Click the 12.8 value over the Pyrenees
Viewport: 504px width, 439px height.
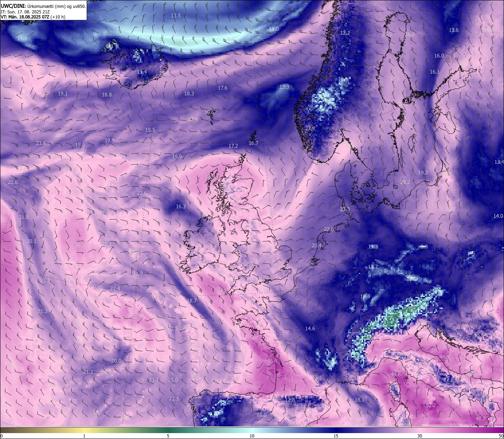click(x=290, y=400)
